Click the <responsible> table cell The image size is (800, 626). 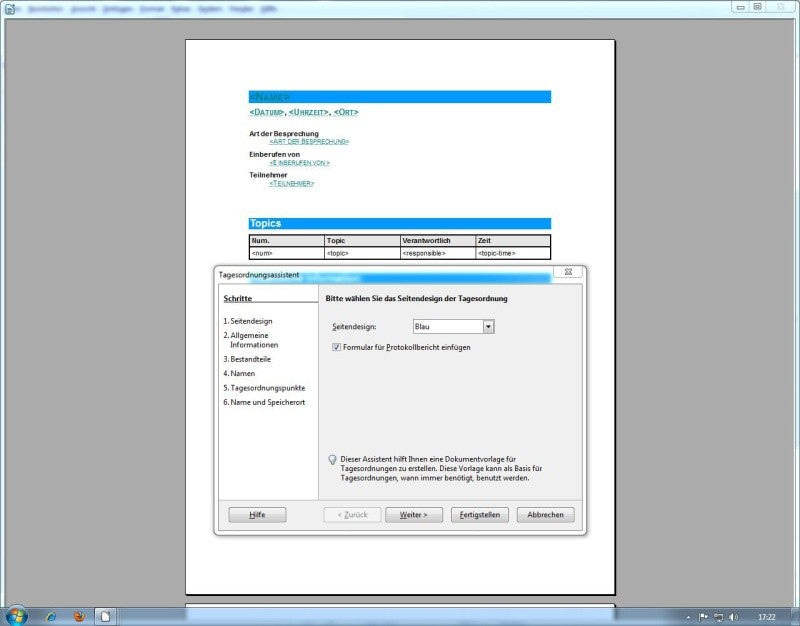click(x=438, y=253)
